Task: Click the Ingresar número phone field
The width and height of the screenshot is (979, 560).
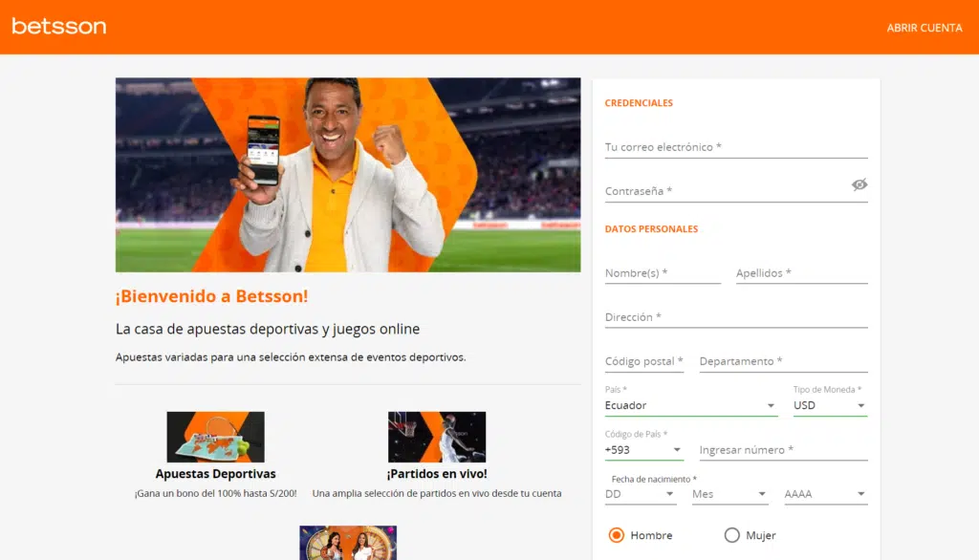Action: pyautogui.click(x=781, y=449)
